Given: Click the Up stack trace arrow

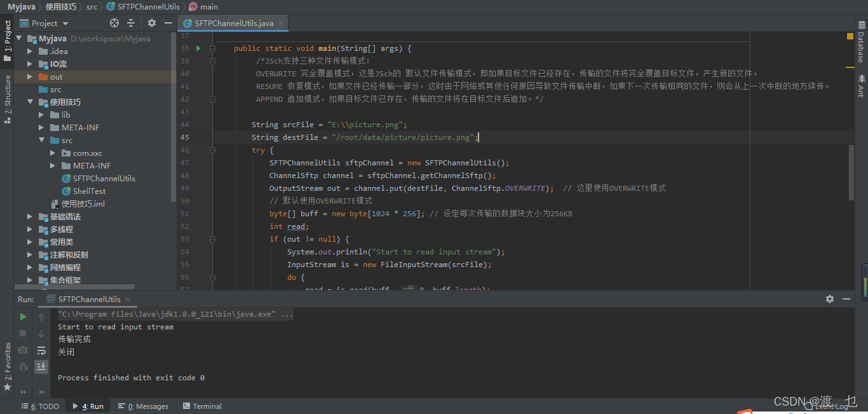Looking at the screenshot, I should [x=41, y=317].
